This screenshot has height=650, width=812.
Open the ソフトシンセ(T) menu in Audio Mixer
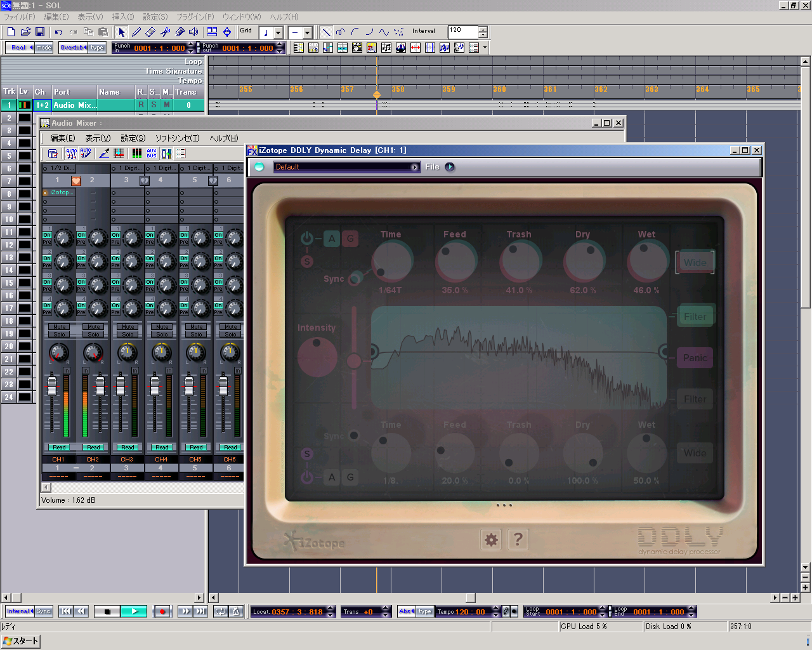(x=177, y=138)
